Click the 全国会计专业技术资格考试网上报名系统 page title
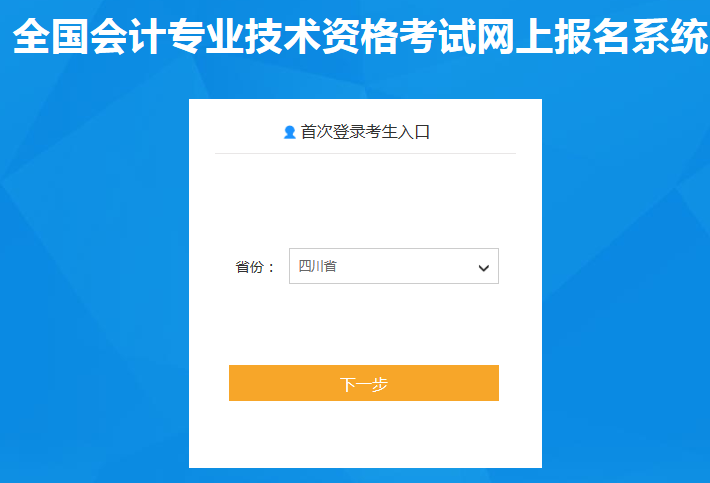The image size is (710, 483). click(x=360, y=36)
